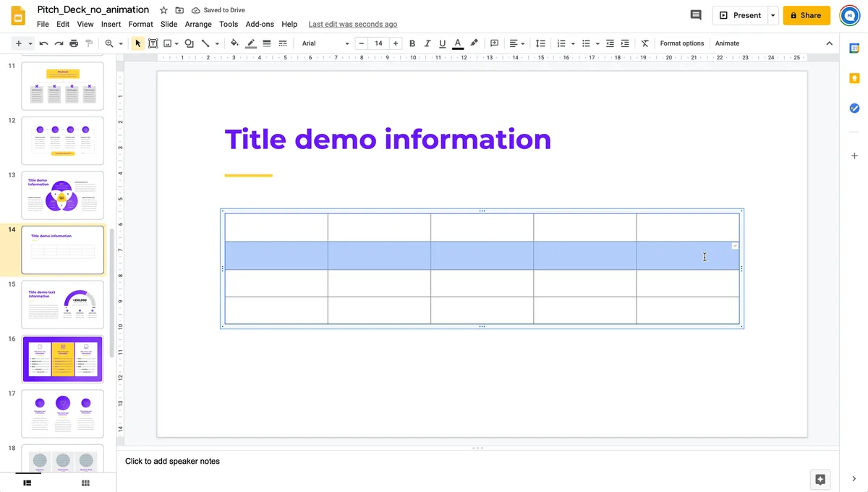Click the Clear formatting icon
This screenshot has width=868, height=492.
(645, 43)
